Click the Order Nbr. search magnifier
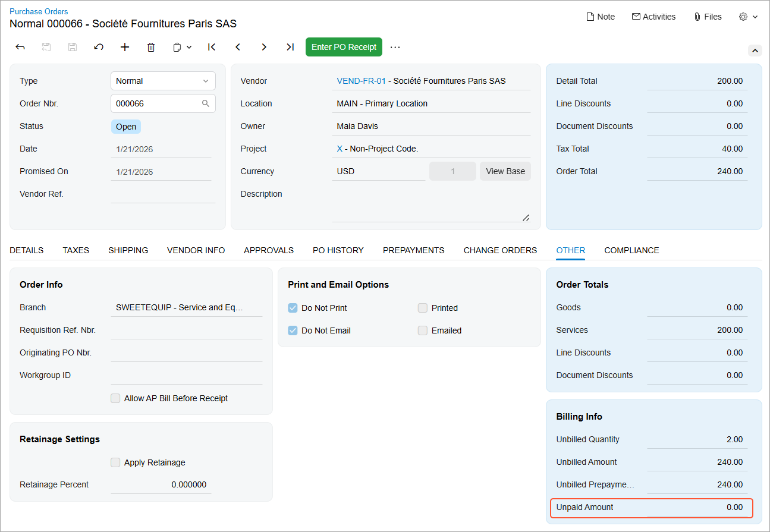The image size is (770, 532). (206, 103)
